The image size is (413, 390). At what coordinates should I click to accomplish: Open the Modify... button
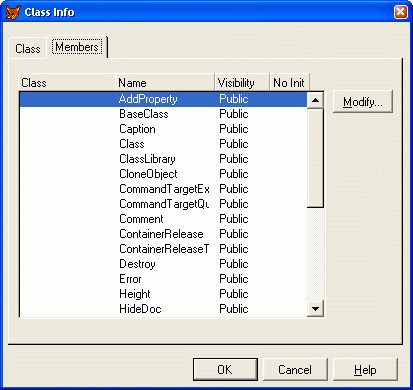coord(363,102)
